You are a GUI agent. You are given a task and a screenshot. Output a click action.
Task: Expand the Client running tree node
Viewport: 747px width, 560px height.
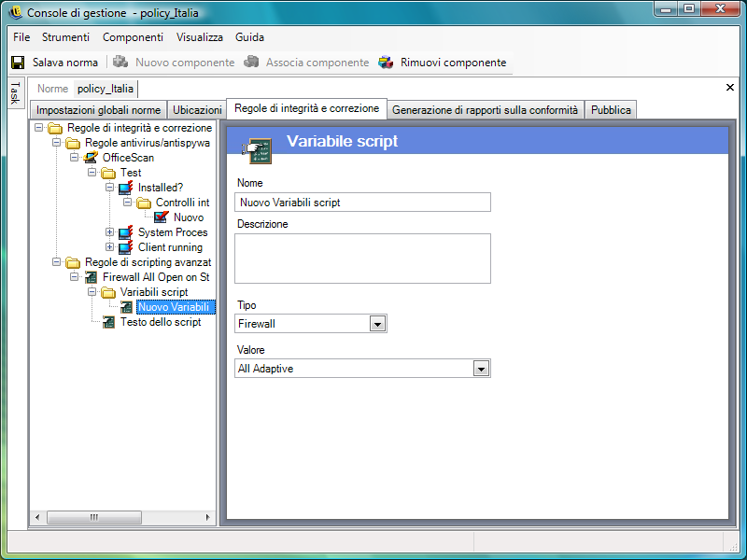[109, 246]
